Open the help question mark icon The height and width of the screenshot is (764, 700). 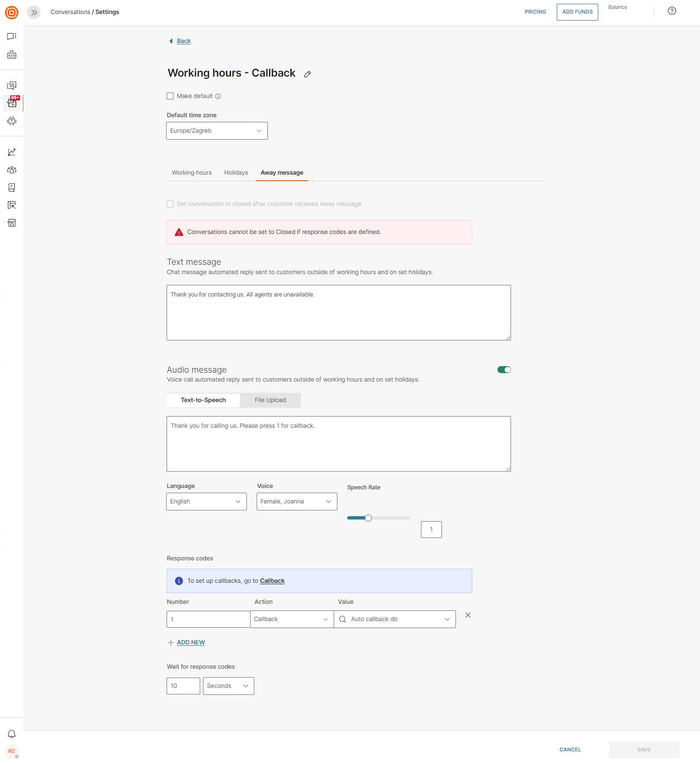672,11
